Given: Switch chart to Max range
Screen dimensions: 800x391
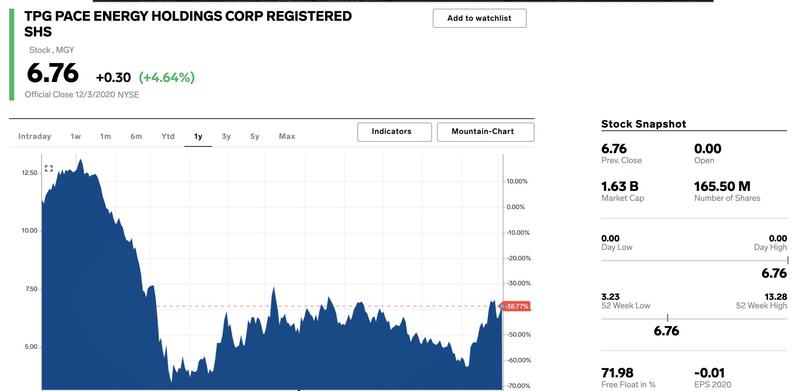Looking at the screenshot, I should (287, 136).
